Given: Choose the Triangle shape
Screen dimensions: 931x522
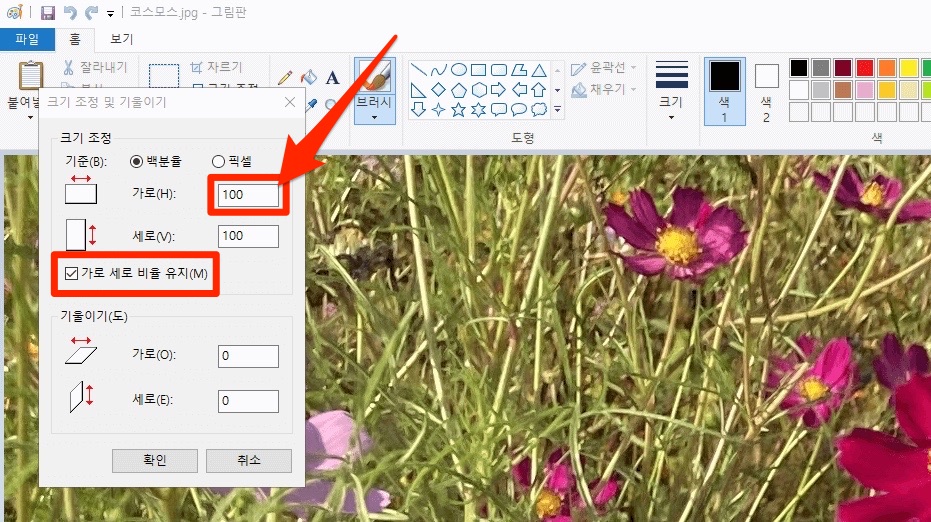Looking at the screenshot, I should (x=539, y=70).
